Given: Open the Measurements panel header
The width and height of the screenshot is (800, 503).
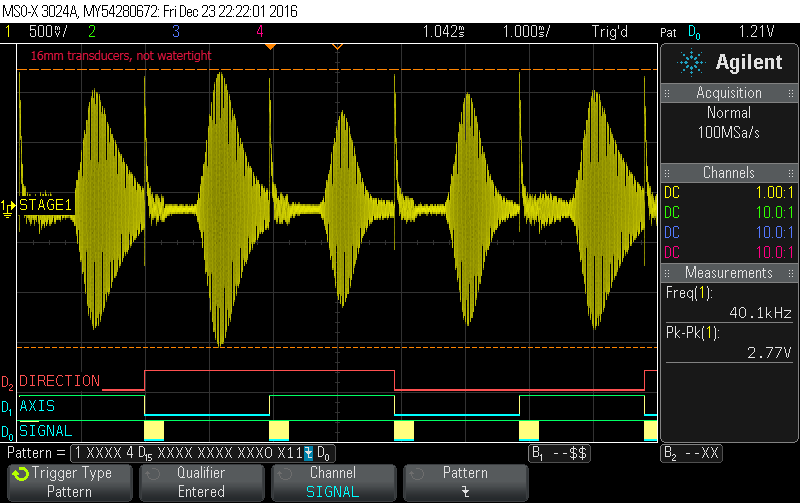Looking at the screenshot, I should click(729, 273).
